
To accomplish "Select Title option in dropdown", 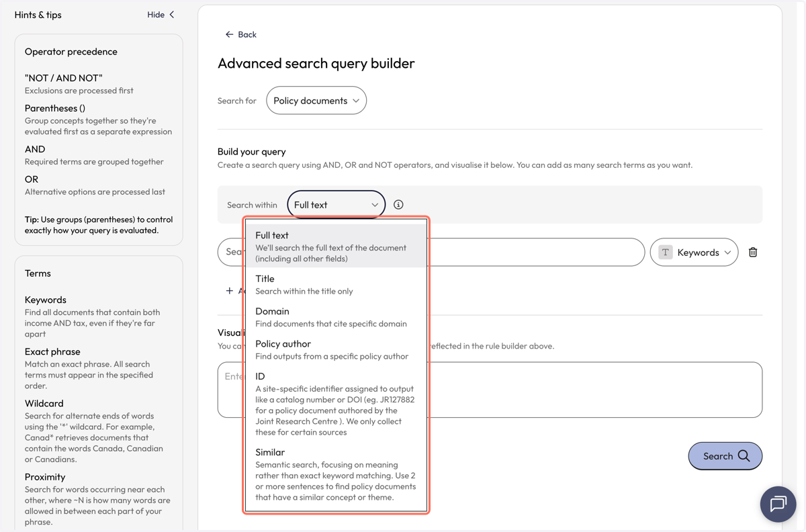I will tap(336, 284).
